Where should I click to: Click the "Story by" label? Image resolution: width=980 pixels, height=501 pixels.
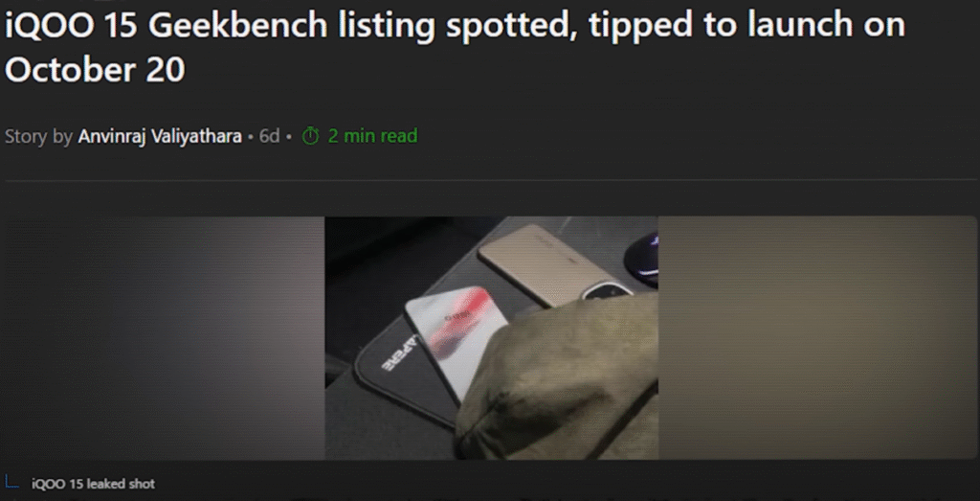point(38,136)
